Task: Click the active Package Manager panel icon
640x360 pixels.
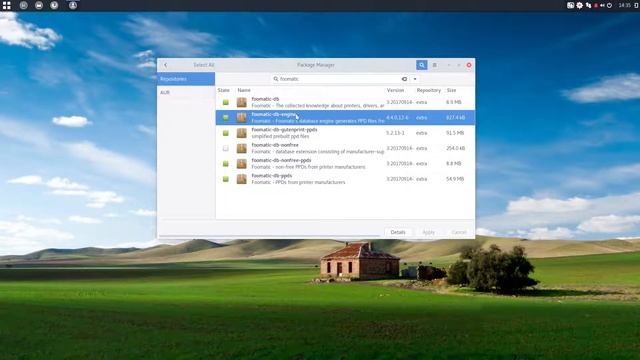Action: 73,5
